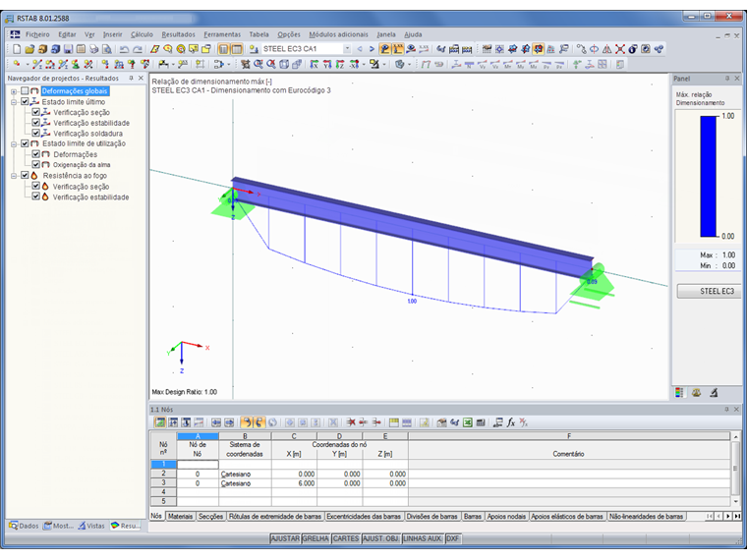Click the red X delete selection icon
The image size is (747, 560).
coord(620,49)
